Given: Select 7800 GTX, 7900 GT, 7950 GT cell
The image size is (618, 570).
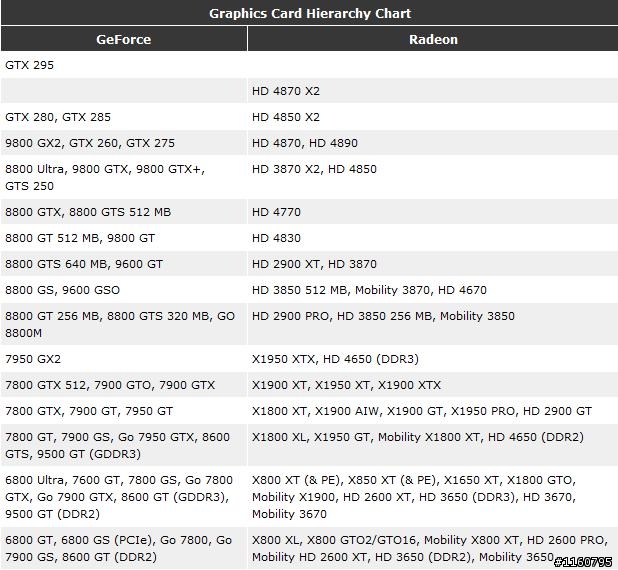Looking at the screenshot, I should pos(124,411).
